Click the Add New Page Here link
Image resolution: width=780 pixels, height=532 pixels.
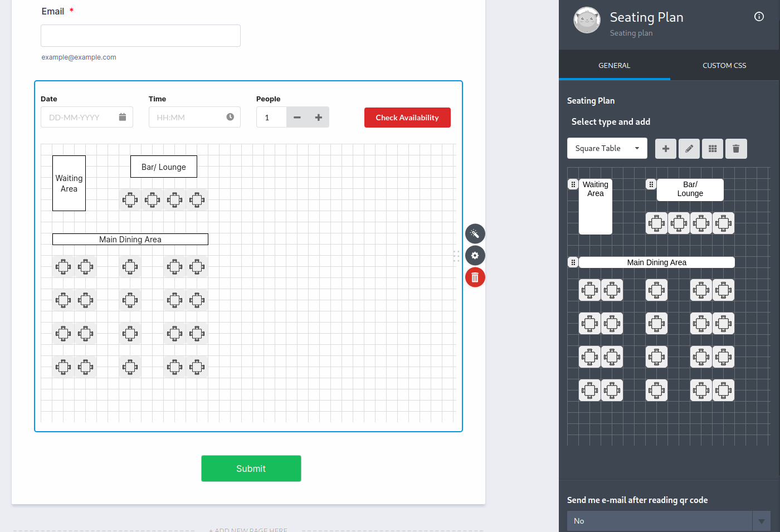click(x=248, y=530)
